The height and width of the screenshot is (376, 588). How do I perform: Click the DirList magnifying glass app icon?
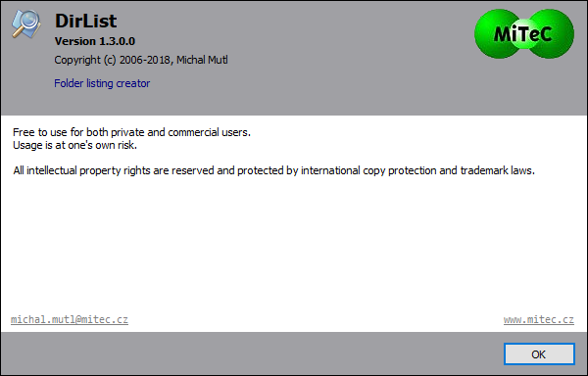click(26, 23)
